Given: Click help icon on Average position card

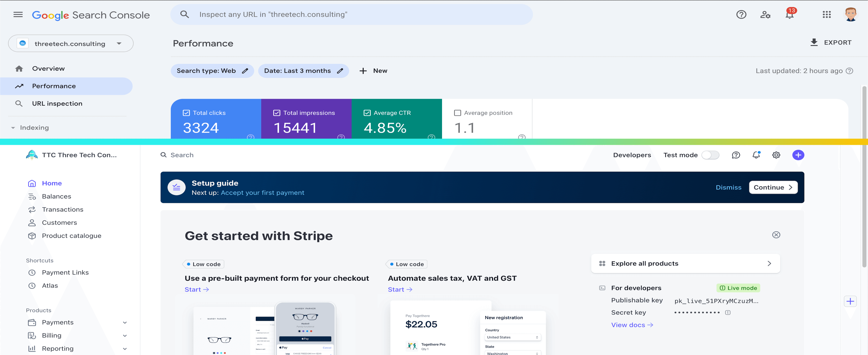Looking at the screenshot, I should (x=522, y=137).
